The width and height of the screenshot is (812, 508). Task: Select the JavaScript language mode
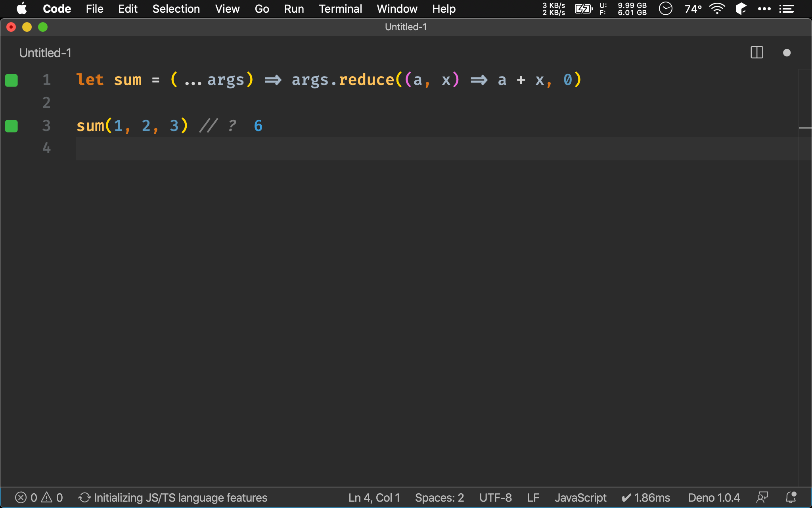point(580,498)
